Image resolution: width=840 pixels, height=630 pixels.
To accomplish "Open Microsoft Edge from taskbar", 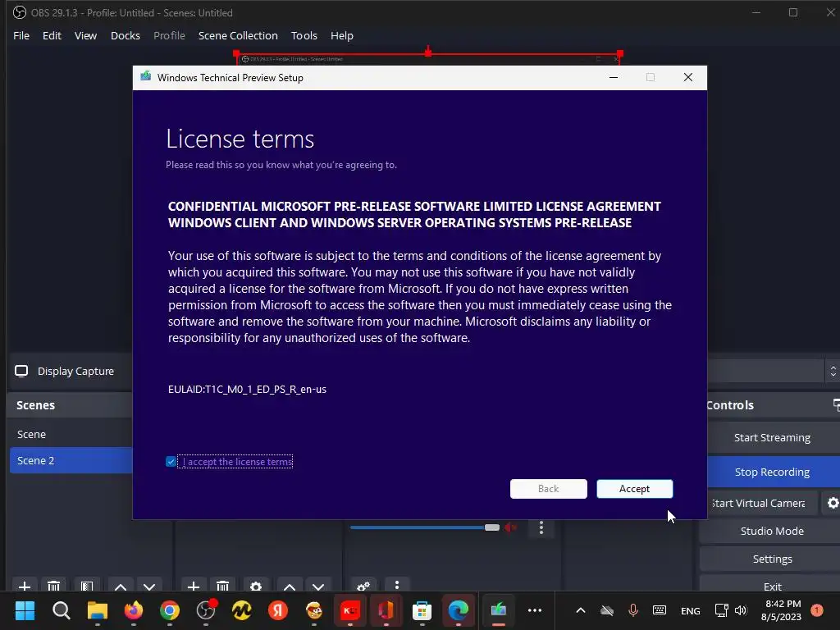I will (x=458, y=610).
